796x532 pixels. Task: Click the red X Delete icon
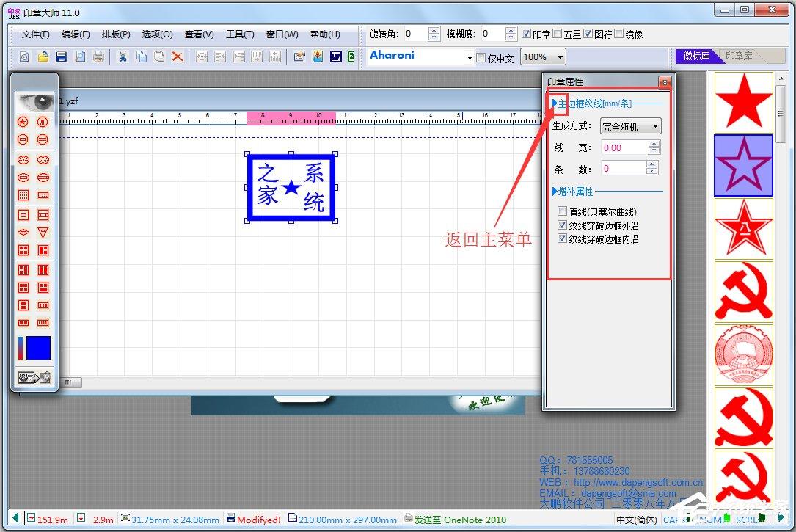click(178, 57)
